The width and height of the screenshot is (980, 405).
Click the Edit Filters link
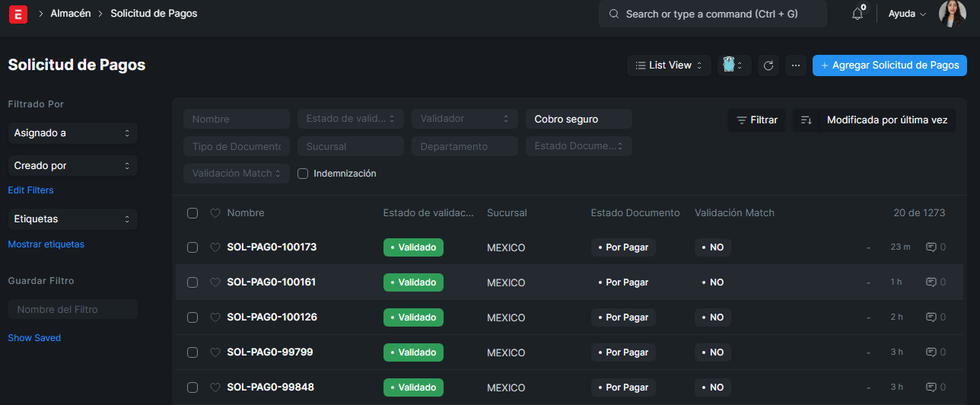[30, 190]
